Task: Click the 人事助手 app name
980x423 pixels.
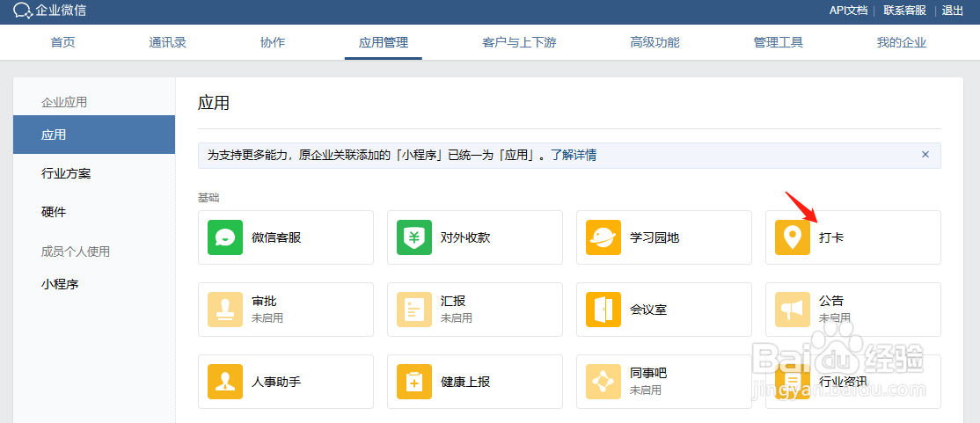Action: 276,381
